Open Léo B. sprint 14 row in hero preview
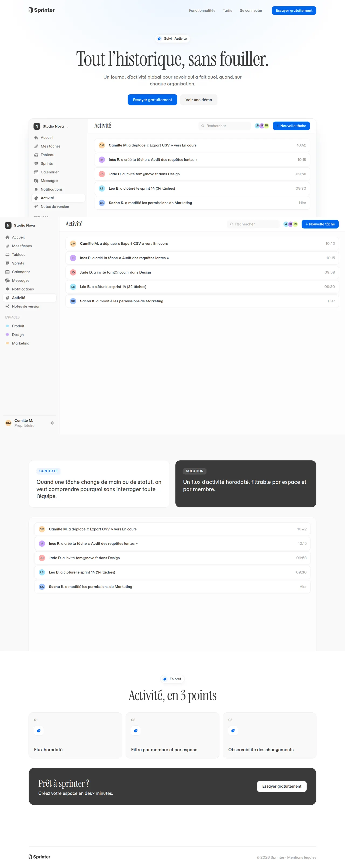This screenshot has width=345, height=868. pos(202,188)
